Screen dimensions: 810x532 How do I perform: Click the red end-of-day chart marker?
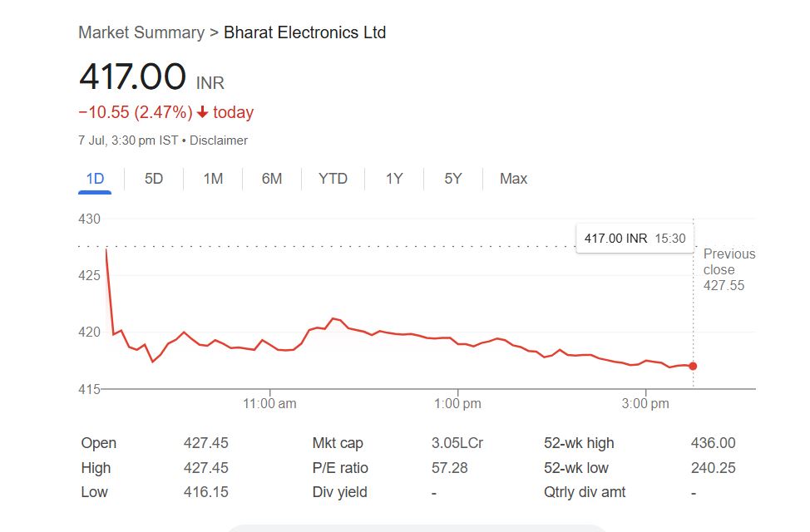[693, 366]
